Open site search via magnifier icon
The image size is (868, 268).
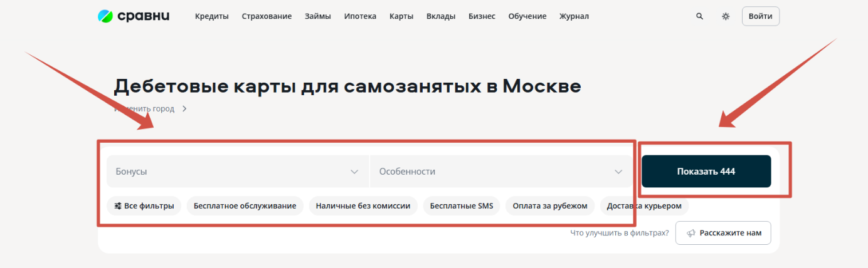coord(700,16)
